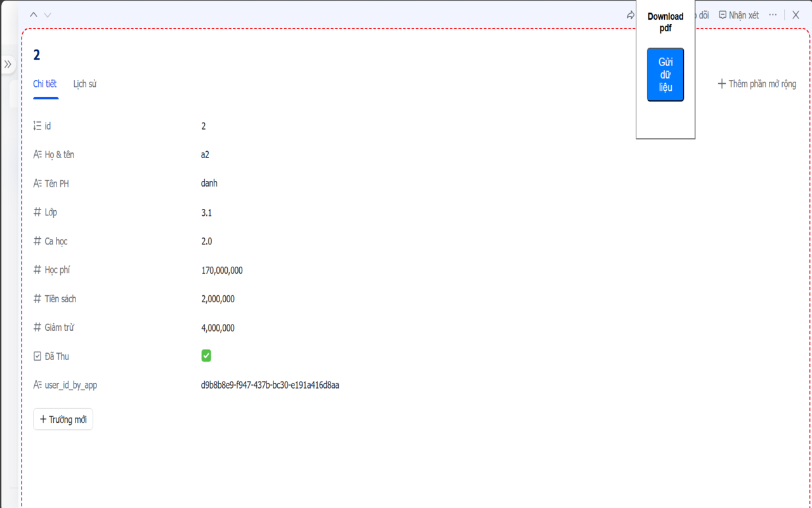Click the Ca học field label
Viewport: 812px width, 508px height.
point(56,241)
